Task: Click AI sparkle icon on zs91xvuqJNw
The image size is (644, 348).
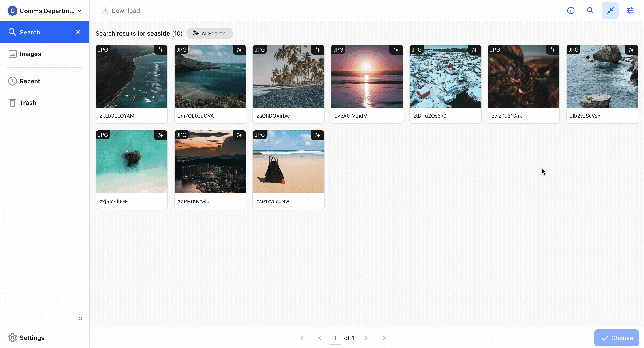Action: (x=318, y=135)
